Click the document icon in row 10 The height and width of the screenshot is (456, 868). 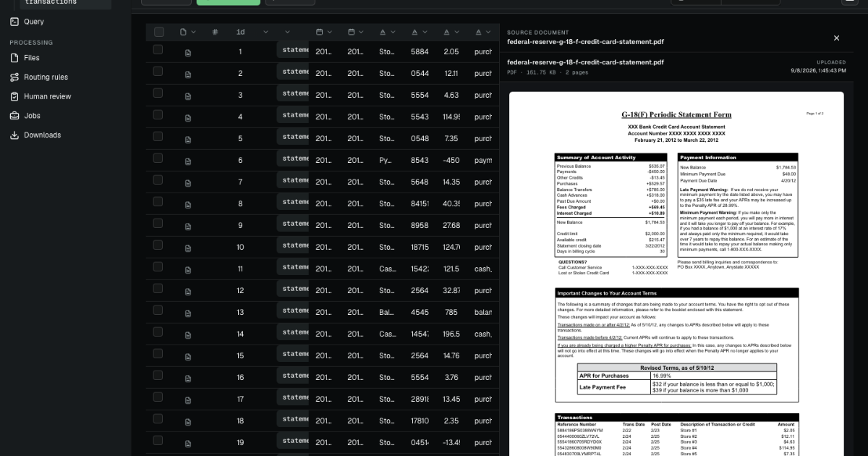(x=188, y=248)
